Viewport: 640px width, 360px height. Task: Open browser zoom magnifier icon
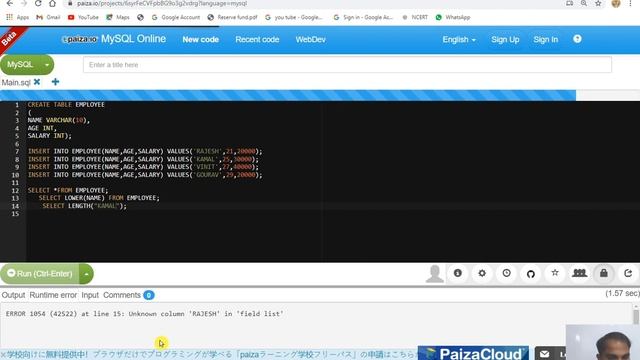coord(584,3)
